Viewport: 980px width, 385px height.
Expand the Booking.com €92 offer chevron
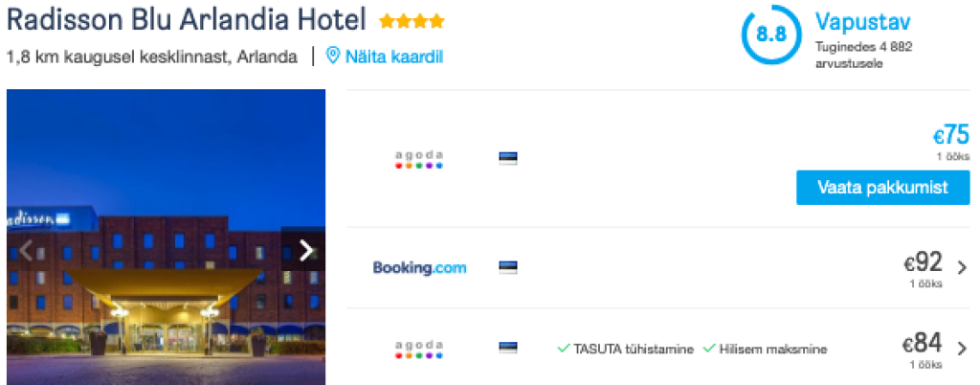pos(961,267)
